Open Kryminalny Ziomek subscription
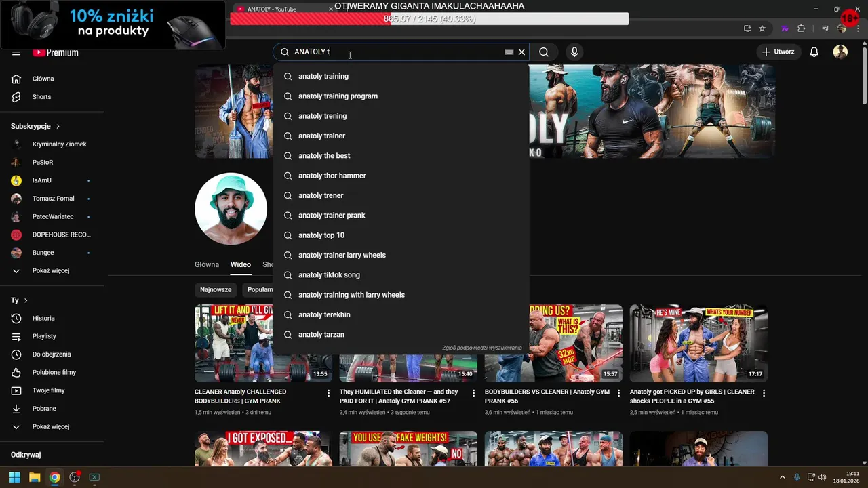 (x=53, y=144)
